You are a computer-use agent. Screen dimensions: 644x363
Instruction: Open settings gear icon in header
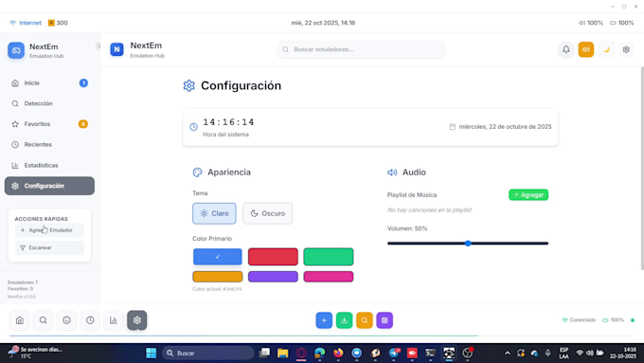pos(626,49)
